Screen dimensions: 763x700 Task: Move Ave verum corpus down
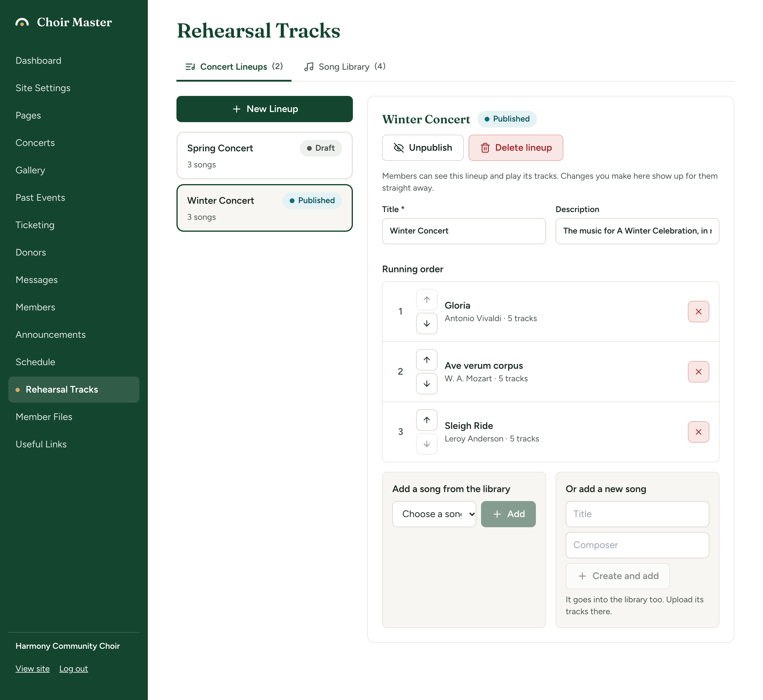click(x=427, y=384)
